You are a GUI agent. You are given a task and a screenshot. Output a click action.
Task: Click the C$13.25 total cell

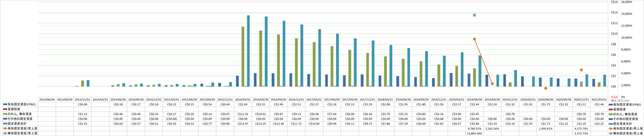click(x=261, y=124)
